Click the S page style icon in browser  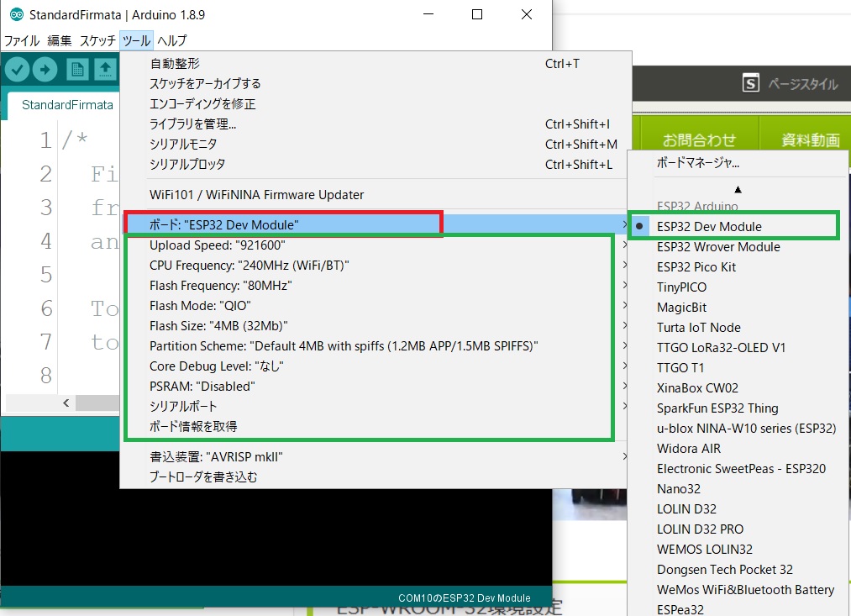(750, 83)
